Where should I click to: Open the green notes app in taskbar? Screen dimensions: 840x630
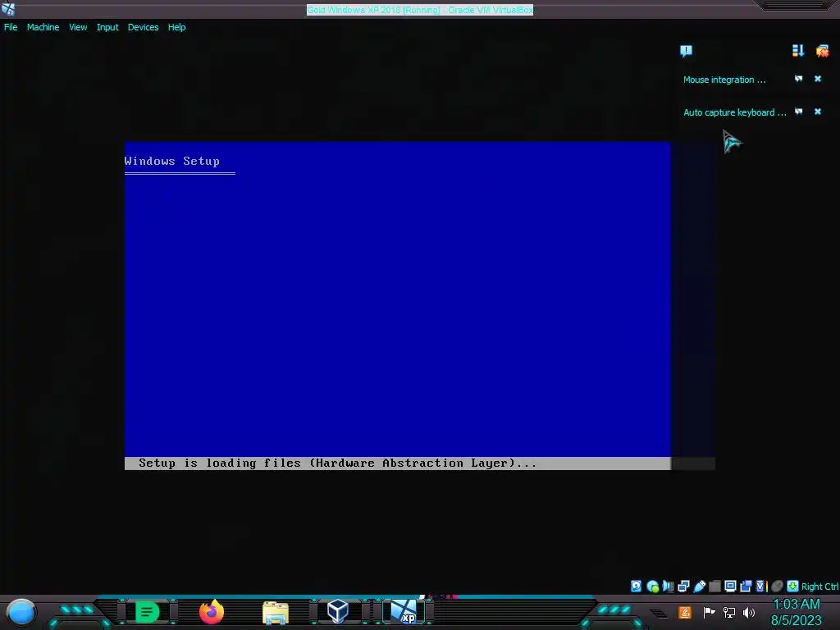point(148,612)
